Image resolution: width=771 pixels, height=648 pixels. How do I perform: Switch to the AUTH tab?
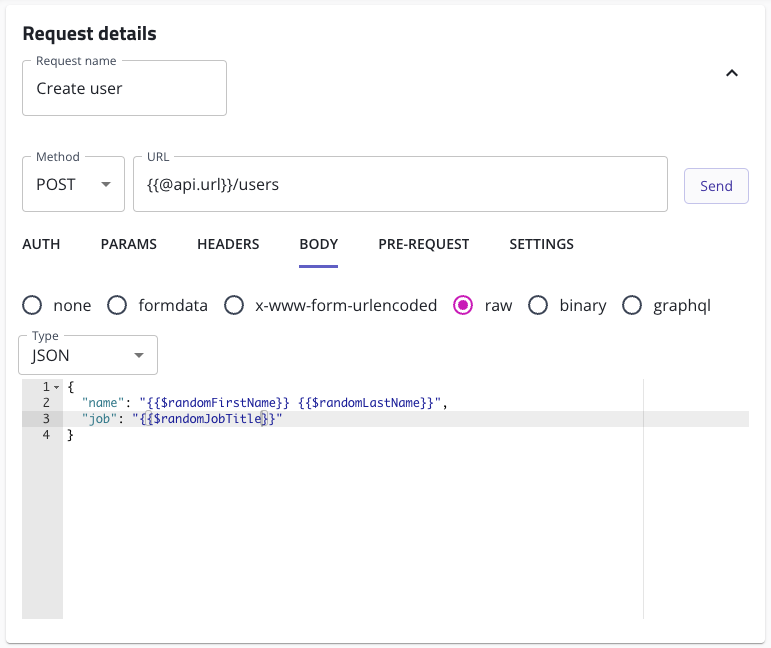click(x=41, y=244)
